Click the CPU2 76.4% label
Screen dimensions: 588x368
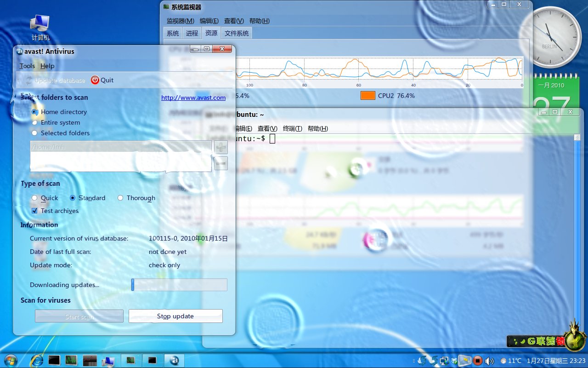click(x=396, y=96)
